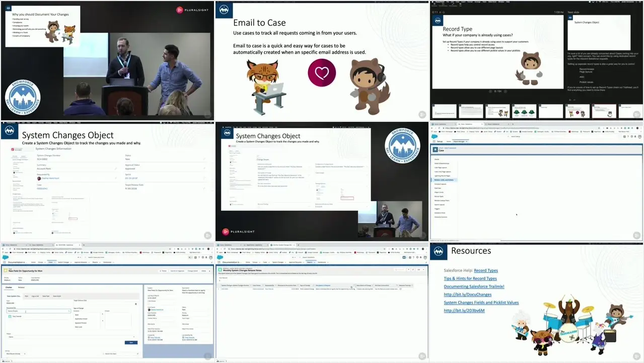Select Approval Process in Available list
The width and height of the screenshot is (644, 363).
coord(81,323)
